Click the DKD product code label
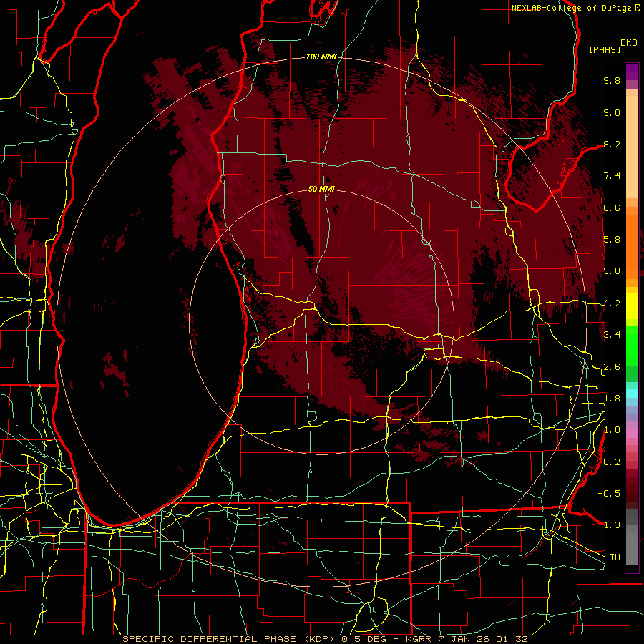Image resolution: width=644 pixels, height=644 pixels. tap(629, 43)
